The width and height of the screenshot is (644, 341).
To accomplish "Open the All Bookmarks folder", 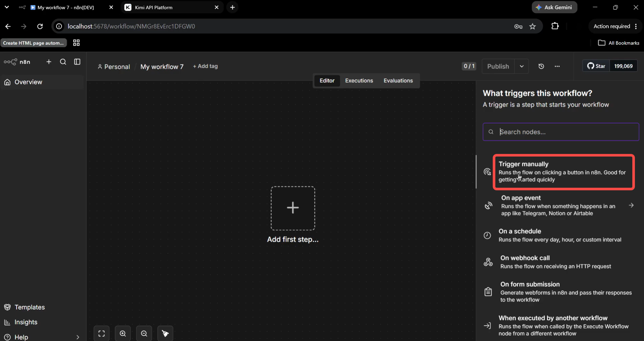I will (x=619, y=43).
